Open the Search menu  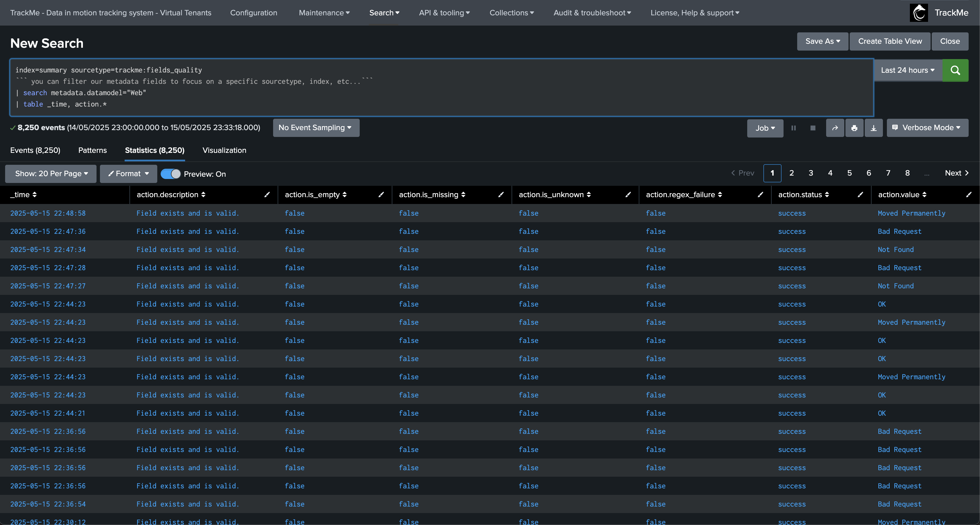(384, 13)
